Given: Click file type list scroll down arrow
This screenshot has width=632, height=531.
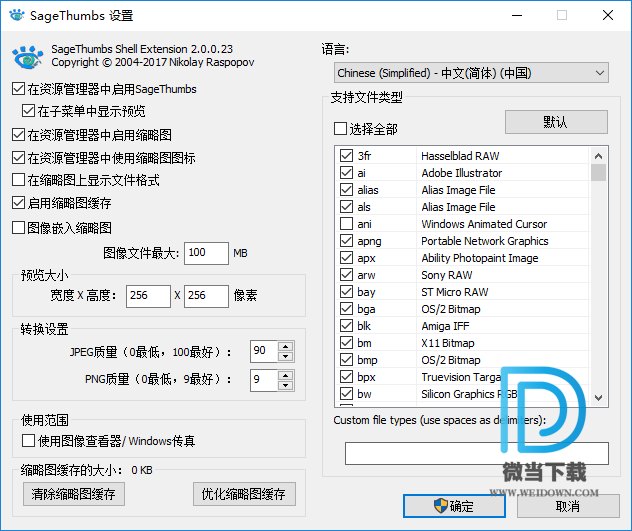Looking at the screenshot, I should click(599, 398).
